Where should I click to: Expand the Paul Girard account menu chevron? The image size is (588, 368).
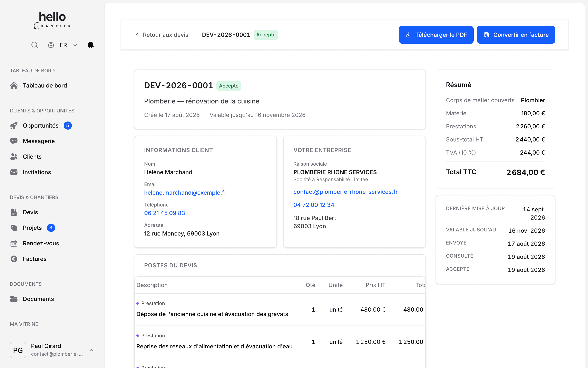(x=91, y=350)
